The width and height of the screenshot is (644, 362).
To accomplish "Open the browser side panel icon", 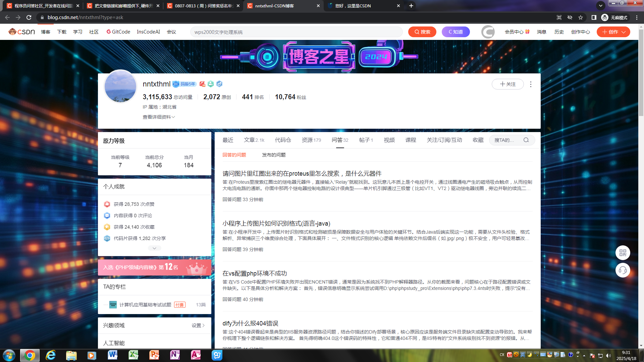I will coord(594,17).
